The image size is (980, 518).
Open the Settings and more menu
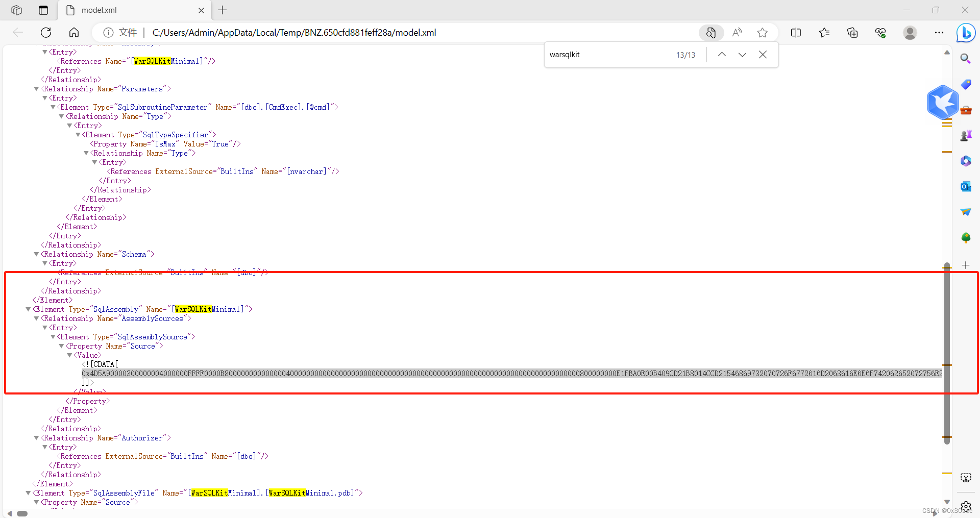tap(939, 33)
